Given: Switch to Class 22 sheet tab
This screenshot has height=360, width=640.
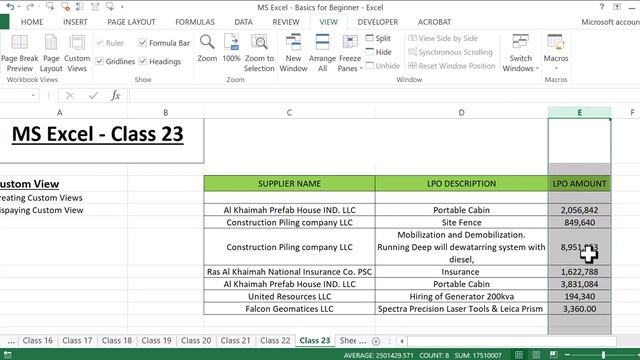Looking at the screenshot, I should coord(275,340).
